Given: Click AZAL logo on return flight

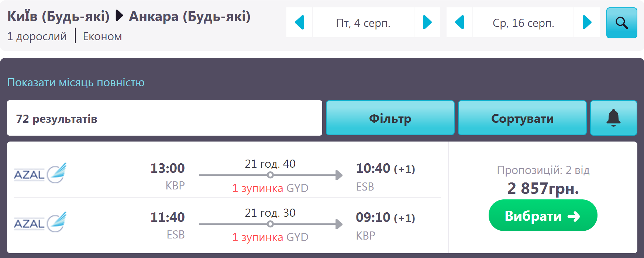Looking at the screenshot, I should click(40, 222).
